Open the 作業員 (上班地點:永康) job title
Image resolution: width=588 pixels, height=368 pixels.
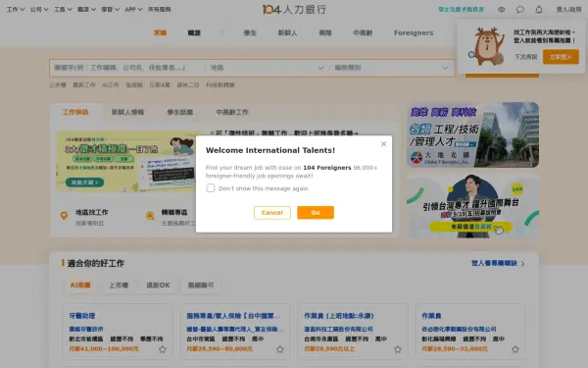pos(339,316)
